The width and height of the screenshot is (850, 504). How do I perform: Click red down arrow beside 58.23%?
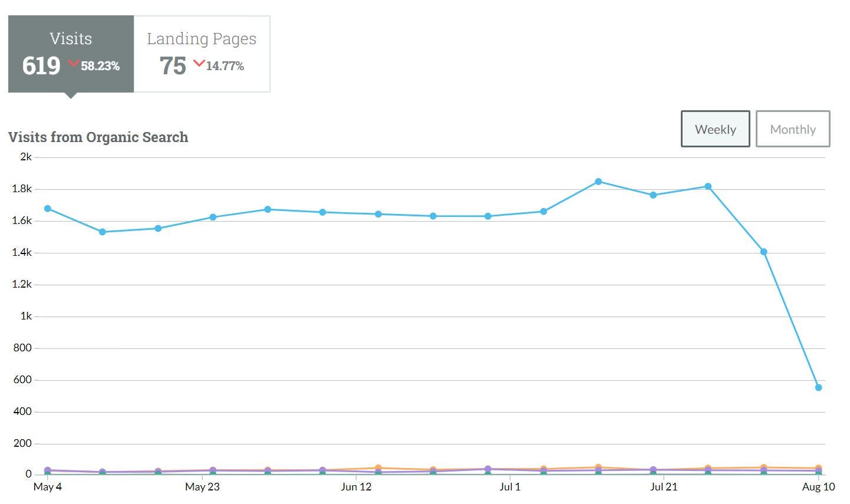point(73,64)
